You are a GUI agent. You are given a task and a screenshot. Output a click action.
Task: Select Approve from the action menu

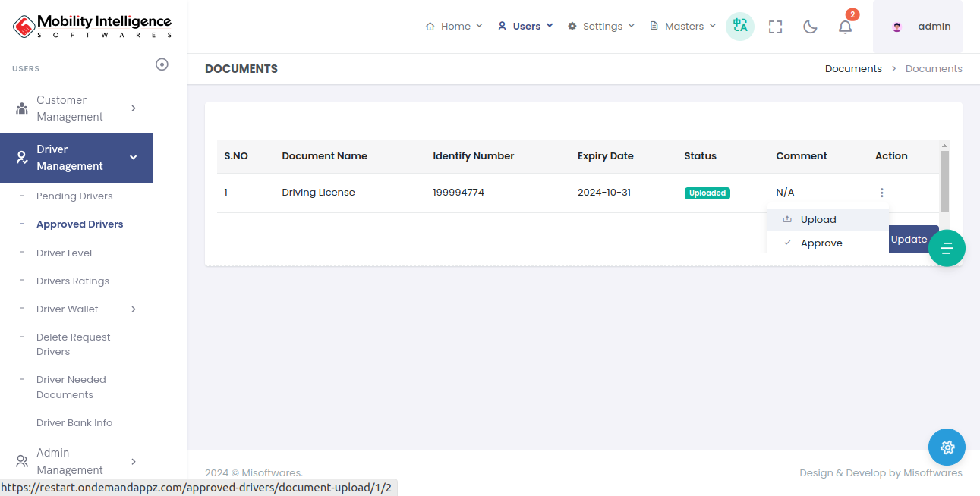[821, 243]
